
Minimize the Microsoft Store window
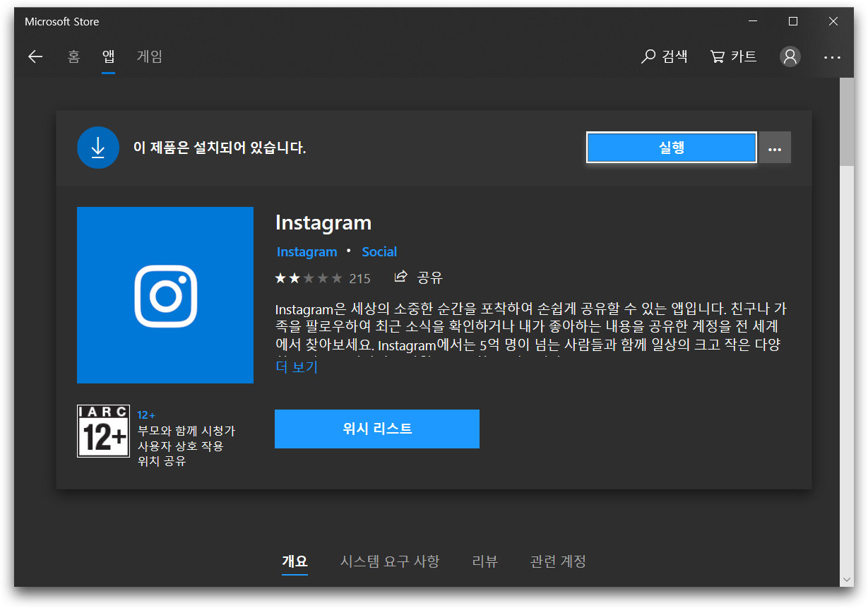[753, 21]
